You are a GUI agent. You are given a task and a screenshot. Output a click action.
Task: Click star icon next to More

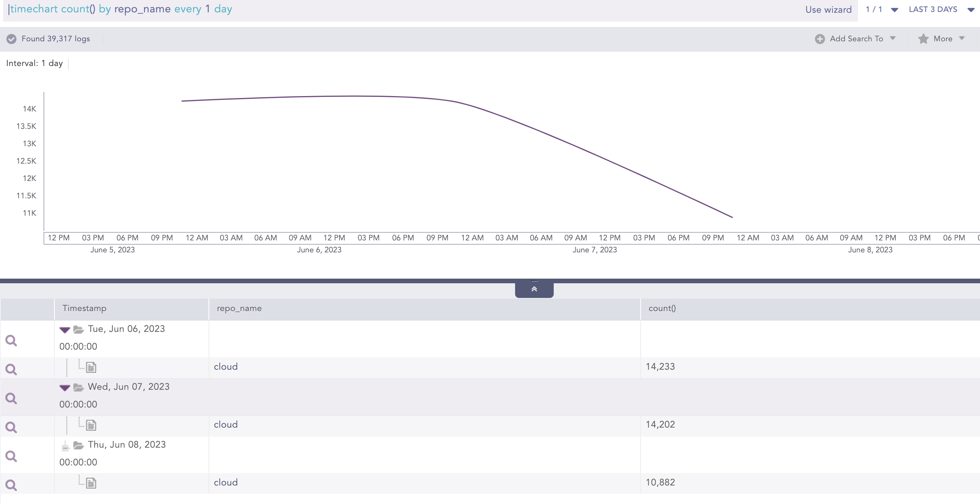[923, 39]
